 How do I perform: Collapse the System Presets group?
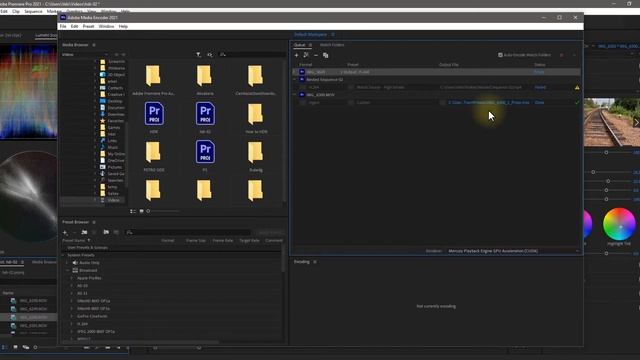click(63, 255)
